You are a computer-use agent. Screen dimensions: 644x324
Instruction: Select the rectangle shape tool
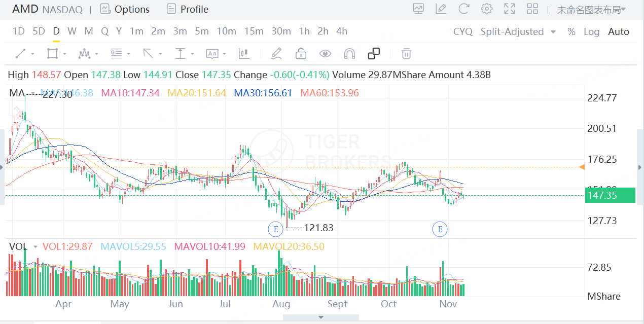click(x=52, y=53)
